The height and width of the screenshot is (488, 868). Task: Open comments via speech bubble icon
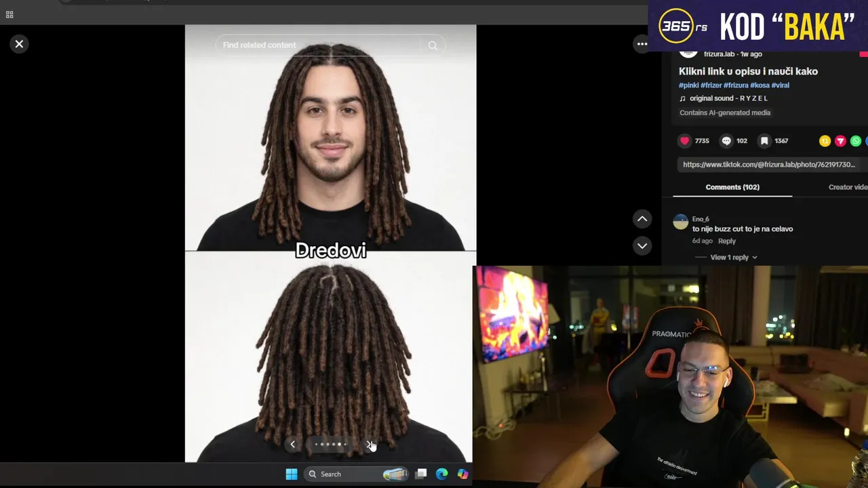[x=726, y=141]
